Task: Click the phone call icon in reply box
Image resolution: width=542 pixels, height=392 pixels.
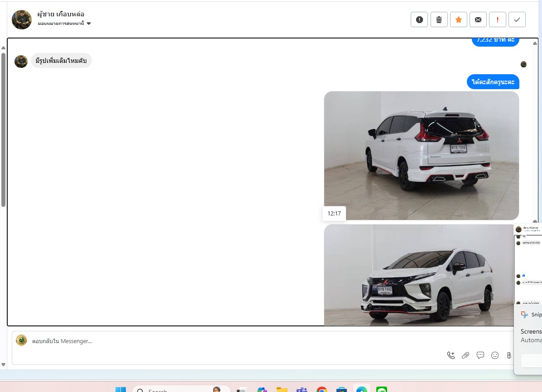Action: (x=451, y=355)
